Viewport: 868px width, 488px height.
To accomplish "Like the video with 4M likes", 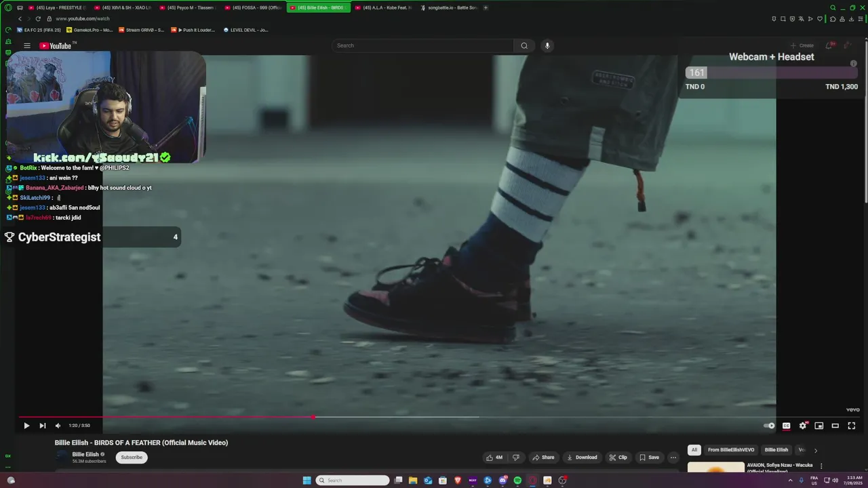I will pyautogui.click(x=494, y=457).
